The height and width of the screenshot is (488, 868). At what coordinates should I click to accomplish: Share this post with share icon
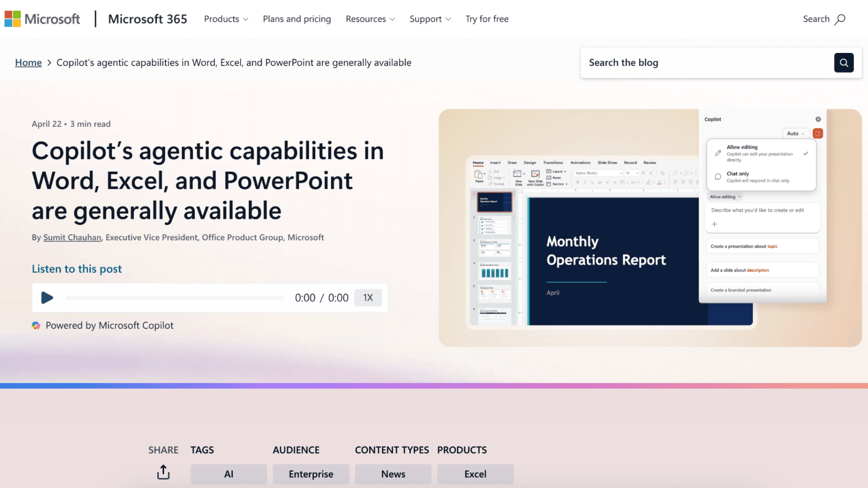[163, 472]
